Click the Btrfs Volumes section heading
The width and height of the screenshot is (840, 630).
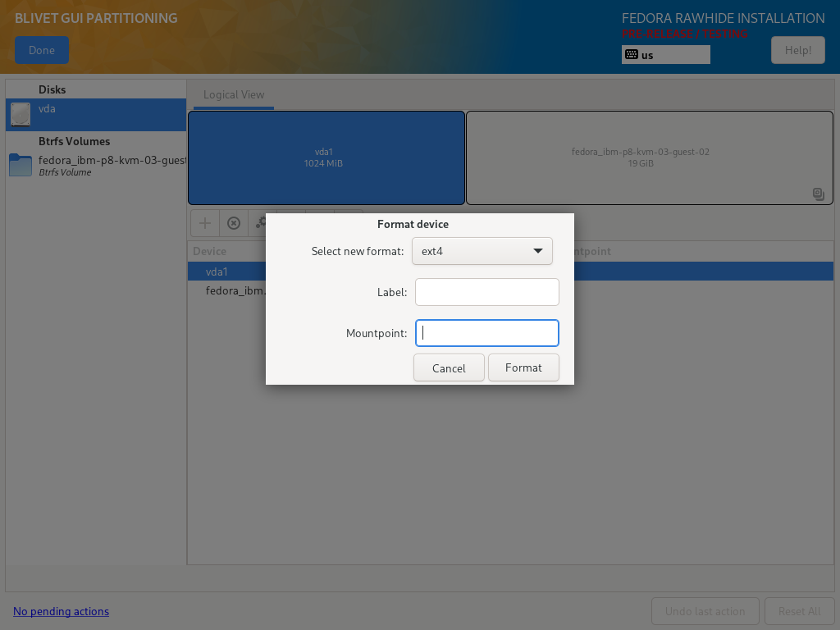[x=75, y=141]
